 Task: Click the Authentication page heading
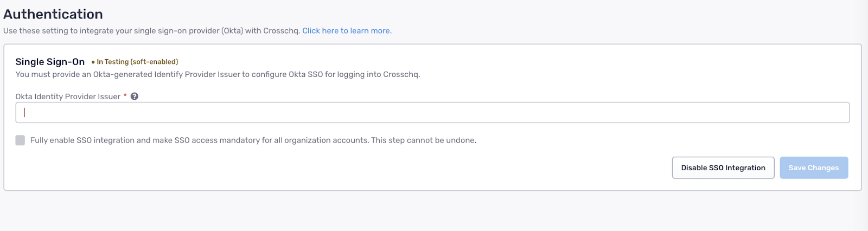coord(53,14)
